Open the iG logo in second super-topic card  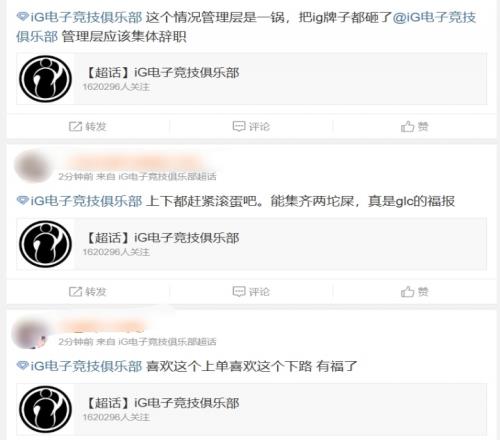point(46,244)
